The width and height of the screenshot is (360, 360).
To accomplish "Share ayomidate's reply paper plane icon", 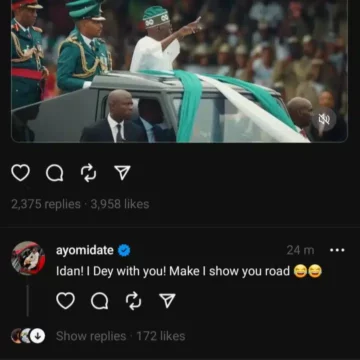I will pos(167,301).
